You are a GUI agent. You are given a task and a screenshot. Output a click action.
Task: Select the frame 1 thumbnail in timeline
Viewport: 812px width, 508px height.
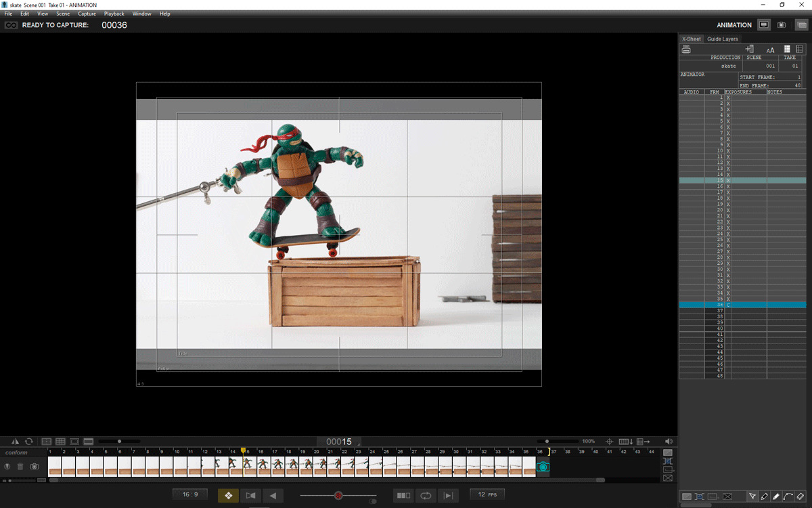[54, 466]
